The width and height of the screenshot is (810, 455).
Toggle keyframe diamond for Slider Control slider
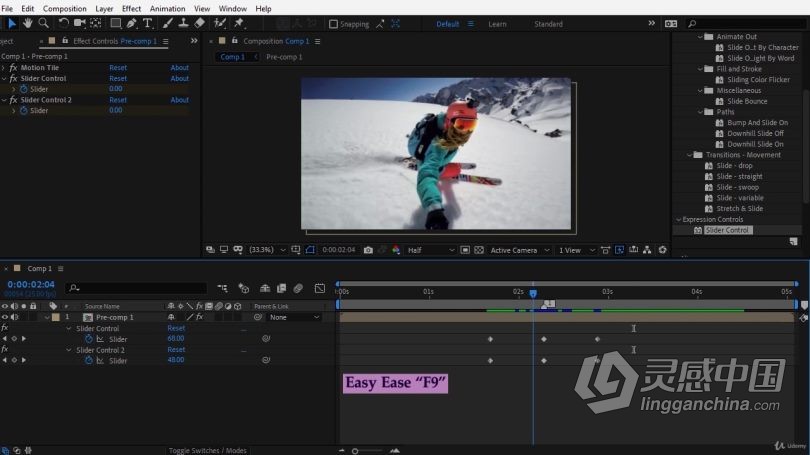[14, 339]
